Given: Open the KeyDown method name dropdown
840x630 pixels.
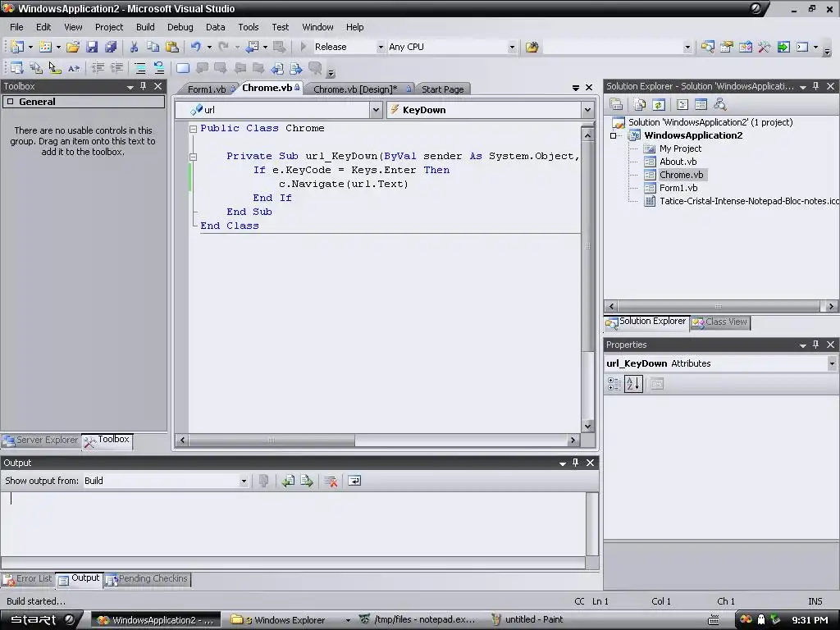Looking at the screenshot, I should [x=587, y=110].
